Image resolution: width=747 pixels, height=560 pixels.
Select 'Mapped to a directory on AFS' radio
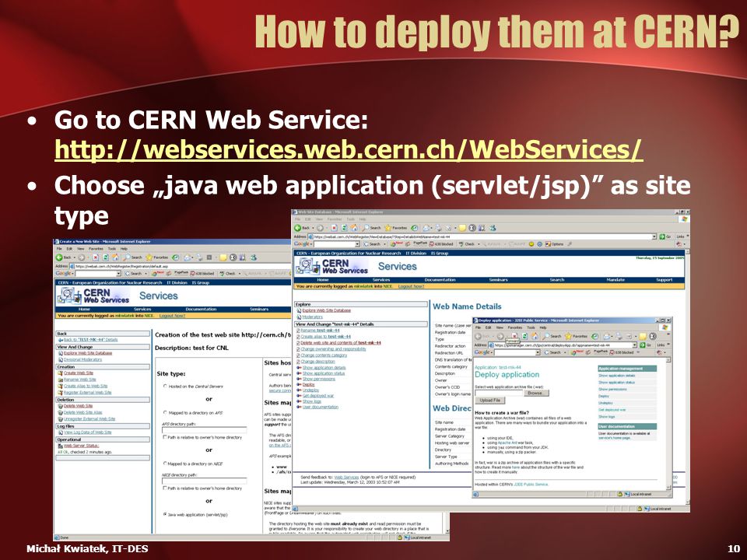coord(165,413)
